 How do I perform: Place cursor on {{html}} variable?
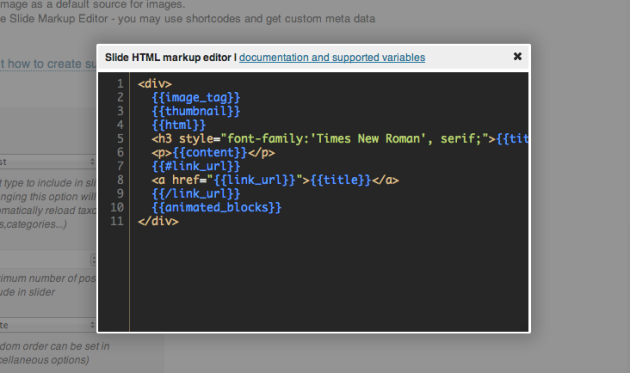(178, 125)
